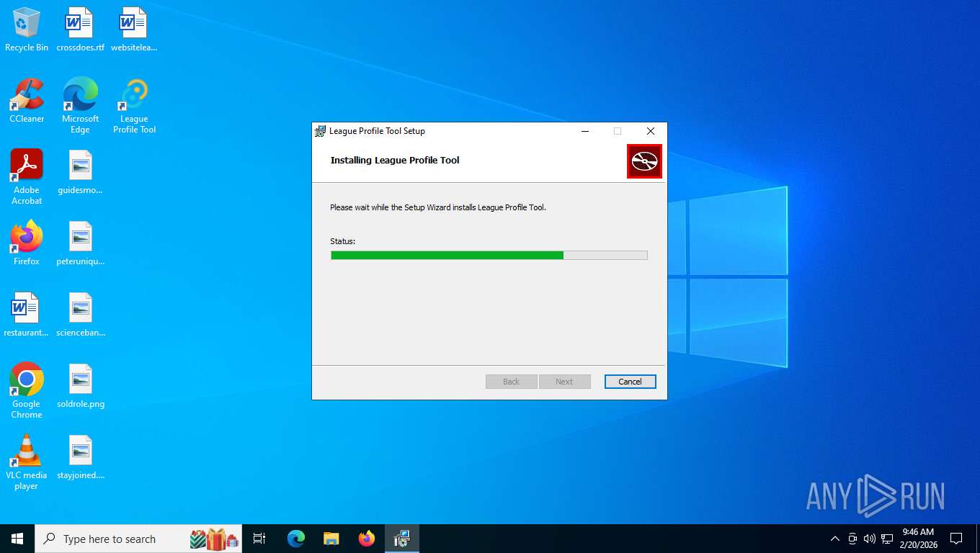Launch Firefox from desktop shortcut
This screenshot has width=980, height=553.
[x=27, y=243]
